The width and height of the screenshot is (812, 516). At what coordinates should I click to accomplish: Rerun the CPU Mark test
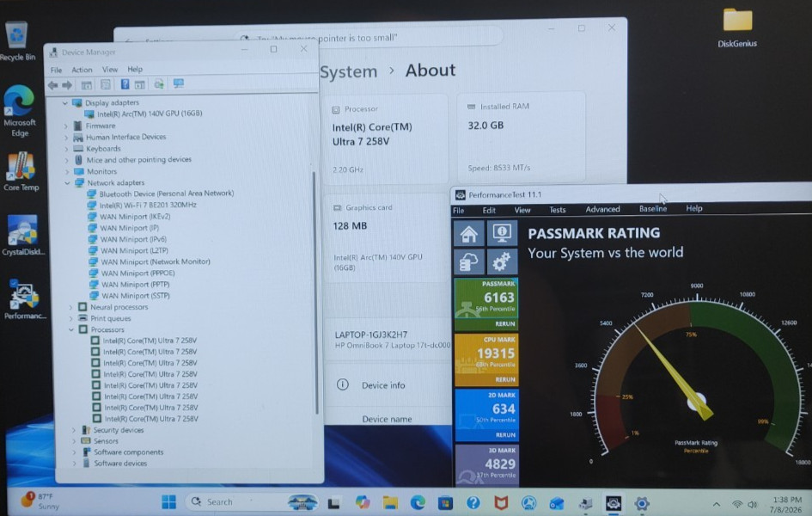point(505,379)
